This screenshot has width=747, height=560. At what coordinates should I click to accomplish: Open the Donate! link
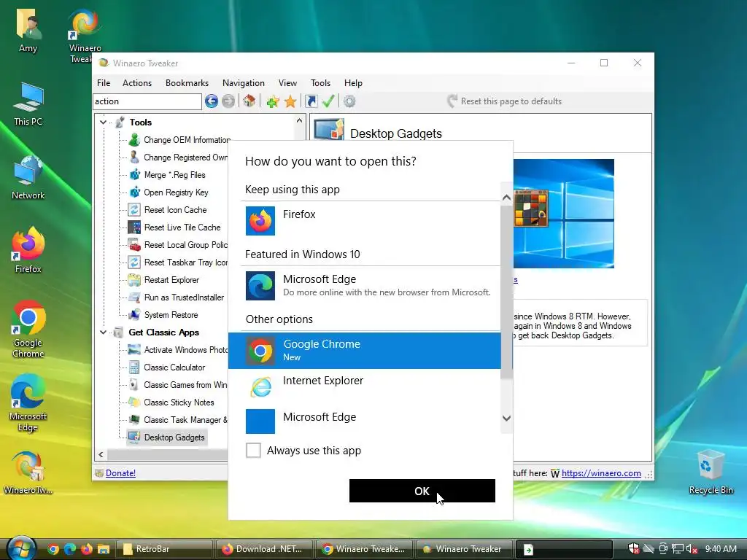pyautogui.click(x=120, y=472)
